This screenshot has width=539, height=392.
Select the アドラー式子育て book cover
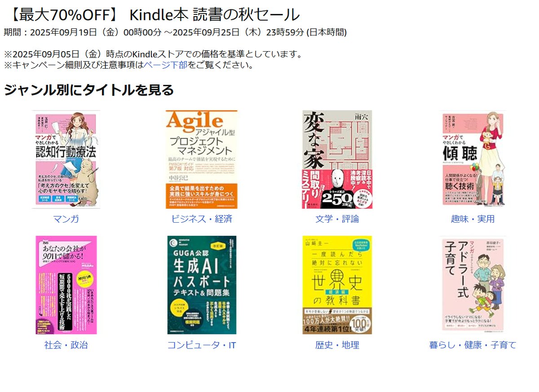click(473, 285)
